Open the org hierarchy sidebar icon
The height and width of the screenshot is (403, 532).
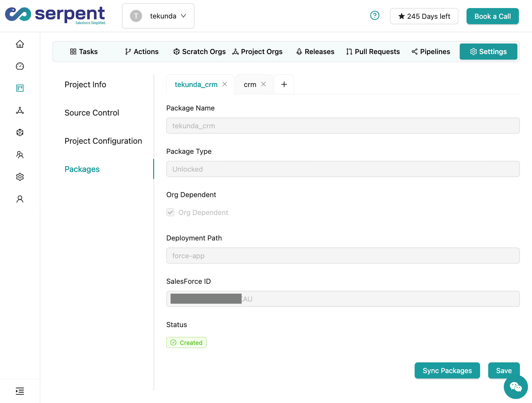click(x=20, y=110)
